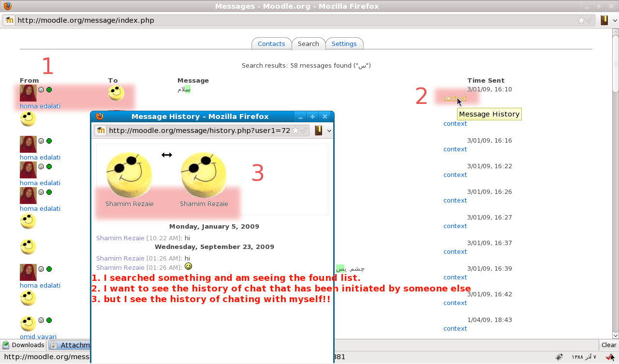Open the context link for the 16:37 message
The width and height of the screenshot is (619, 364).
point(455,252)
